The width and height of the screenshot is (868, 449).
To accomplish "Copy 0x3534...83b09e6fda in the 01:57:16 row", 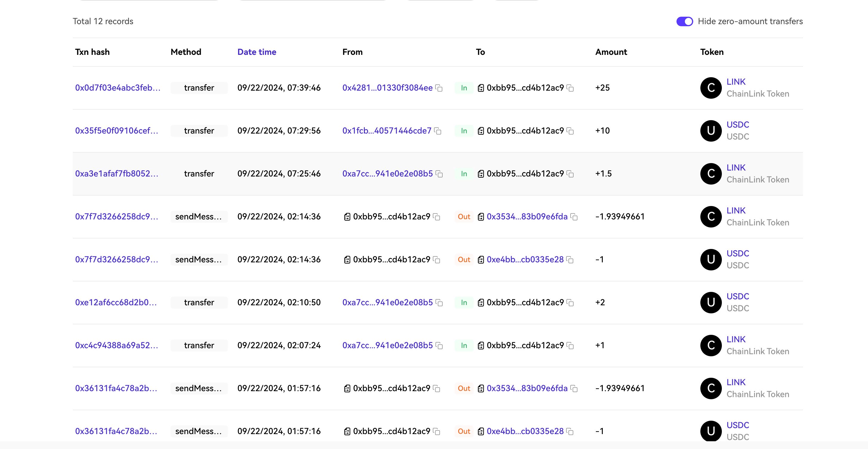I will [x=574, y=388].
